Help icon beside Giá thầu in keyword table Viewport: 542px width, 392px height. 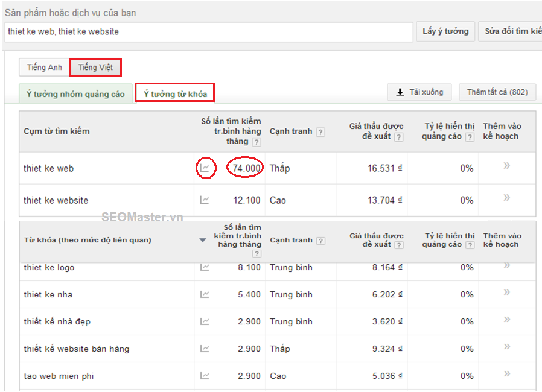[x=399, y=245]
